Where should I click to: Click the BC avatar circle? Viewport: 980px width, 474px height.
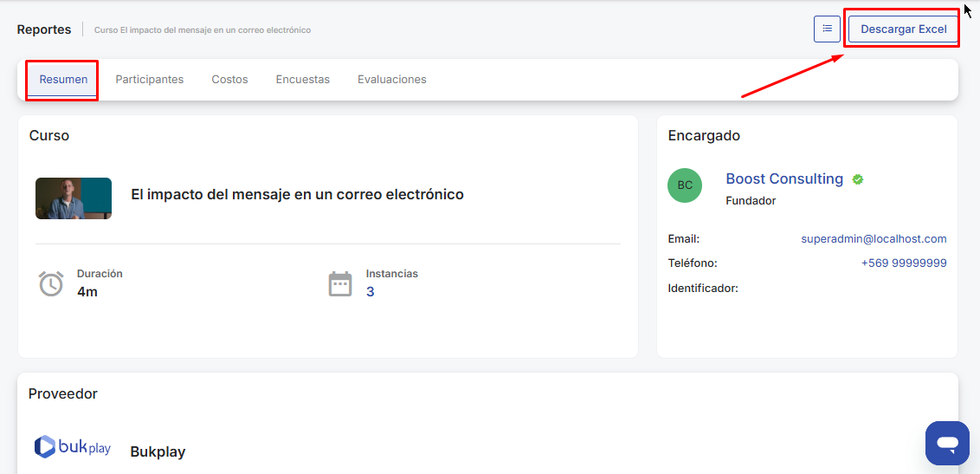click(x=685, y=185)
